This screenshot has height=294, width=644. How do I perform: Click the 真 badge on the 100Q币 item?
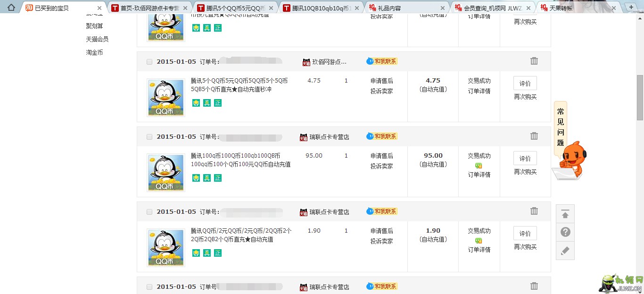(207, 178)
